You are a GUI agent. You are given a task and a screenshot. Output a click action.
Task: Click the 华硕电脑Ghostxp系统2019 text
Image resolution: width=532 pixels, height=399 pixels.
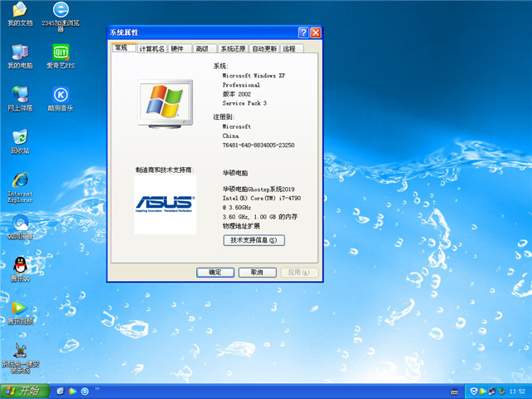point(259,190)
